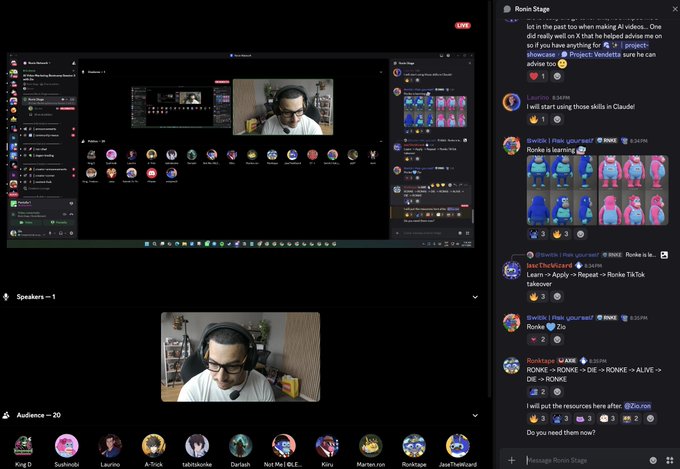The image size is (680, 469).
Task: Open the apps launcher icon in message box
Action: (x=670, y=460)
